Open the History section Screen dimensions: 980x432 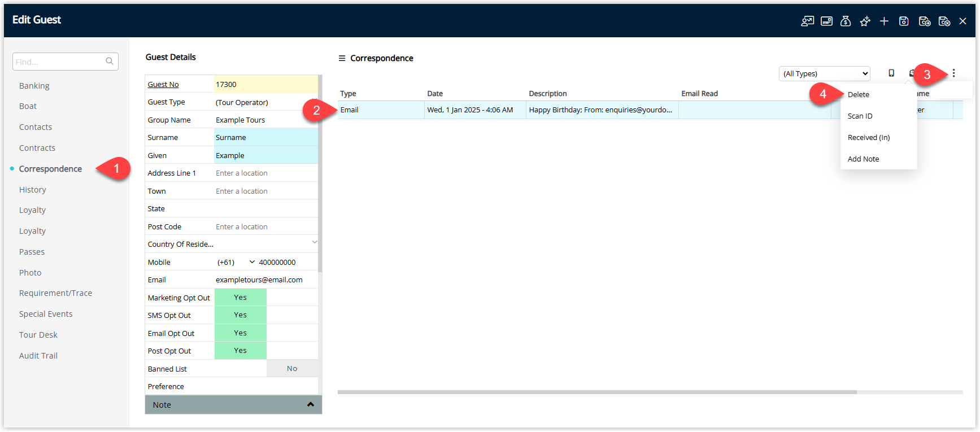[33, 190]
